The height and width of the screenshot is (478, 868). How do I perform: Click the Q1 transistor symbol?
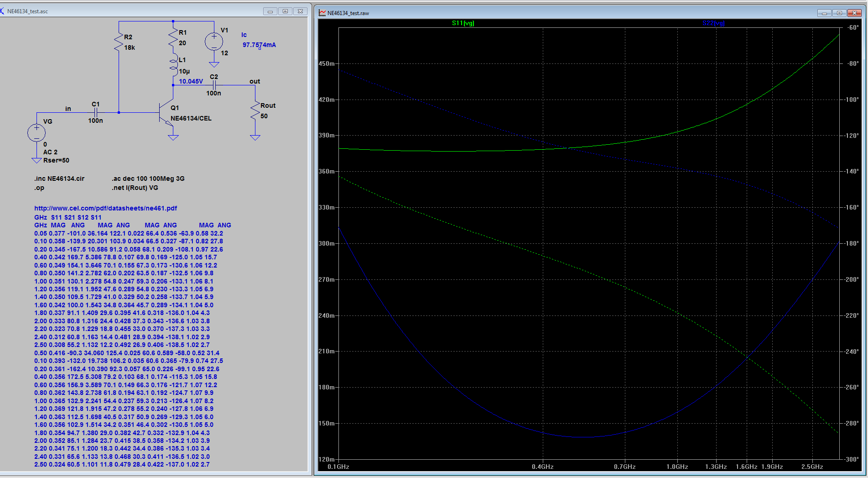tap(166, 112)
